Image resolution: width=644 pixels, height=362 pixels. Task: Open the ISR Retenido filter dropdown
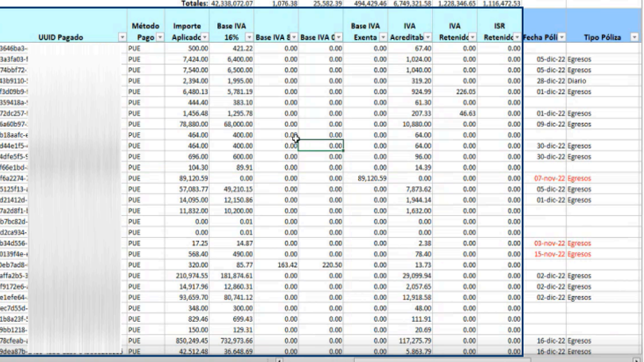517,37
